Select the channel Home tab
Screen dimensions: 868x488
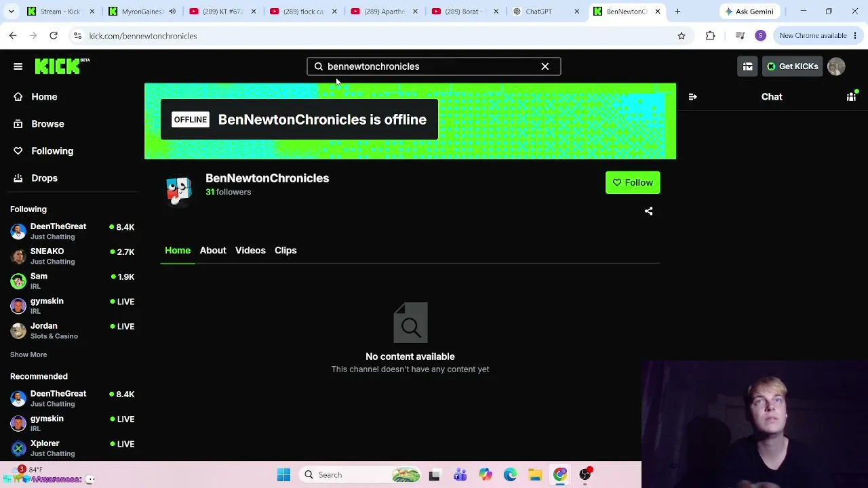178,250
